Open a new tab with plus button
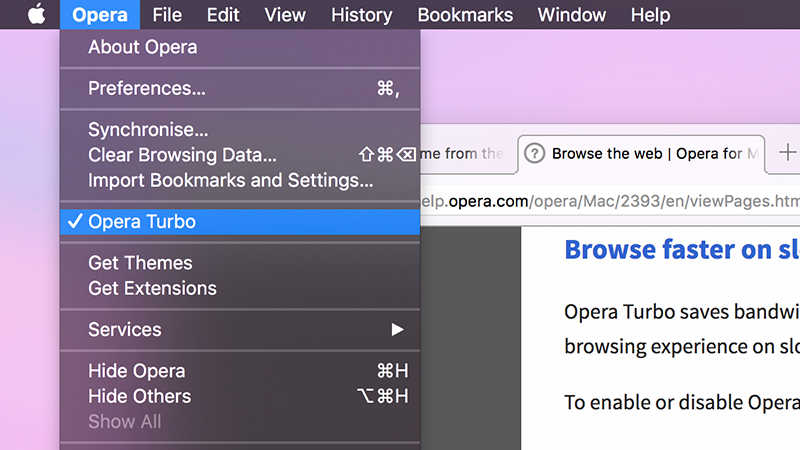The width and height of the screenshot is (800, 450). (787, 152)
